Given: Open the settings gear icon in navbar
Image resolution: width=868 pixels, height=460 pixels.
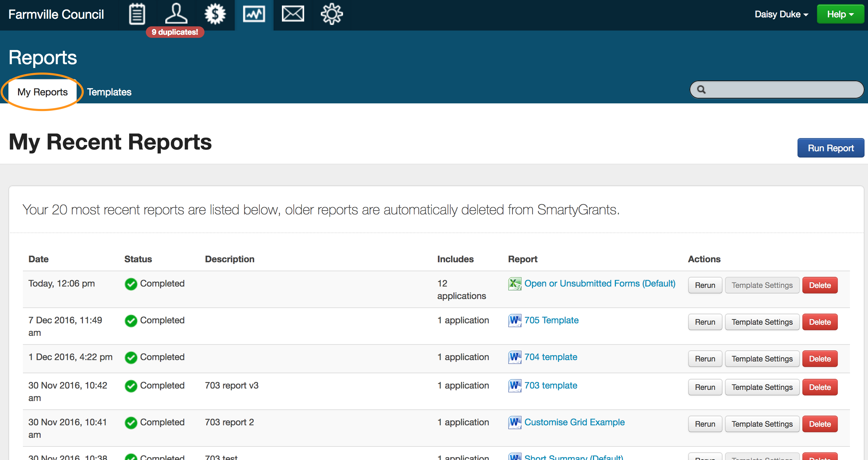Looking at the screenshot, I should pyautogui.click(x=332, y=14).
